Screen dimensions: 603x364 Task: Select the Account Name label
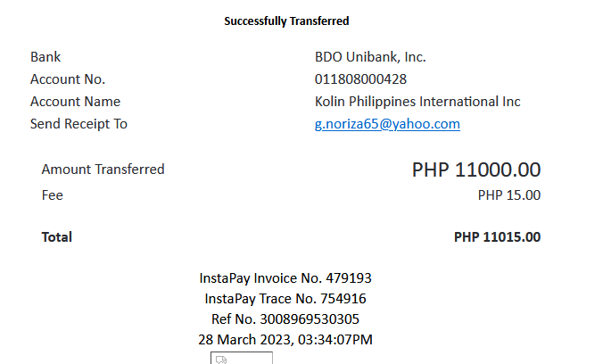[x=75, y=102]
